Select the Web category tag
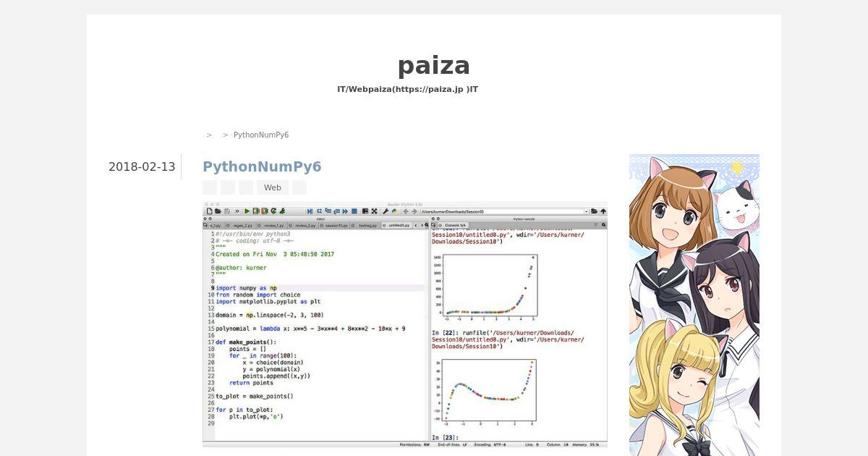 pyautogui.click(x=273, y=187)
